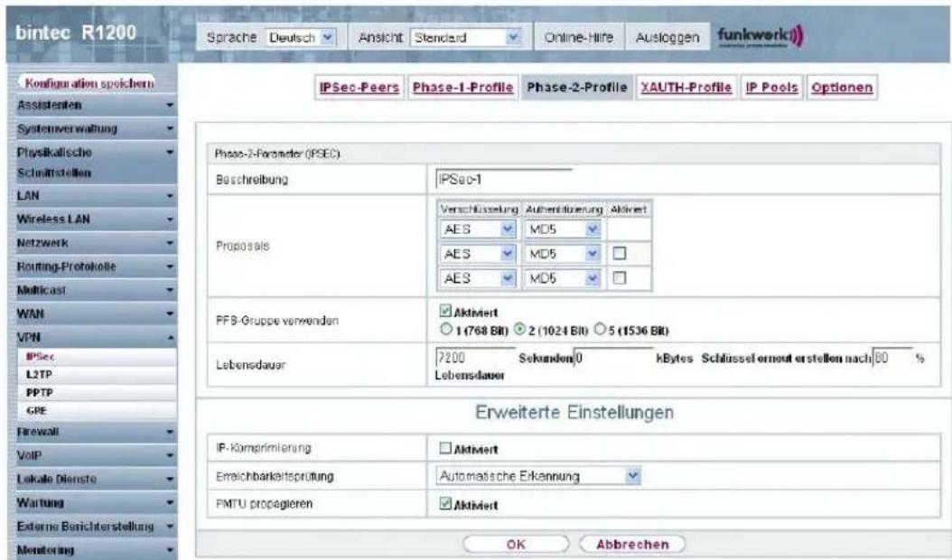Viewport: 952px width, 560px height.
Task: Open second proposal AES encryption dropdown
Action: point(478,254)
